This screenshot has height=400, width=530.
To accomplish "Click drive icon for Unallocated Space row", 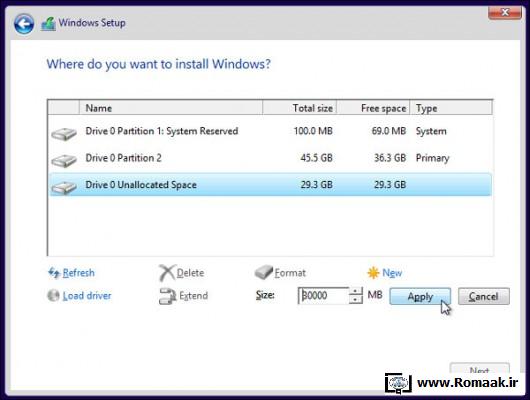I will [x=64, y=187].
